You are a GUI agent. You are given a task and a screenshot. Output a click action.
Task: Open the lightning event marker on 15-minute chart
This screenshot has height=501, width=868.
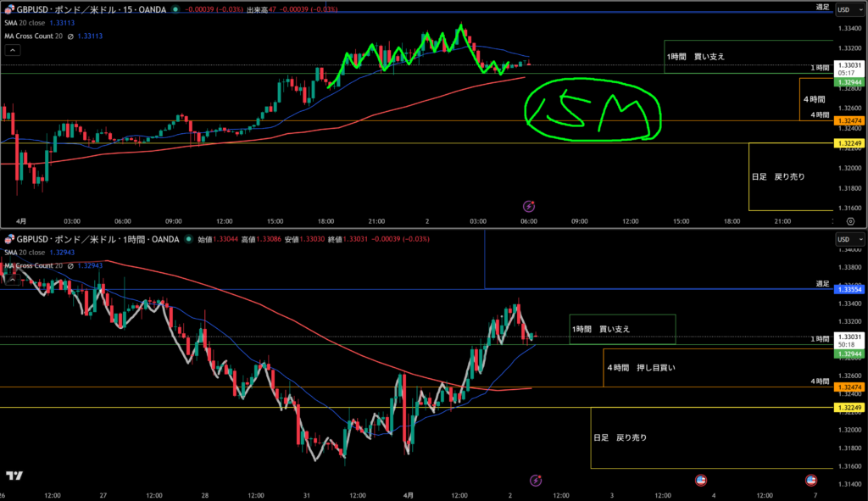pyautogui.click(x=529, y=206)
